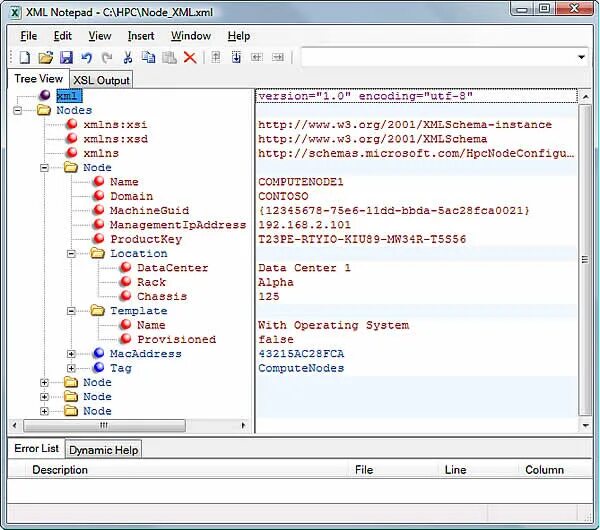Click the blue ball icon beside MacAddress
The height and width of the screenshot is (530, 600).
pos(99,353)
